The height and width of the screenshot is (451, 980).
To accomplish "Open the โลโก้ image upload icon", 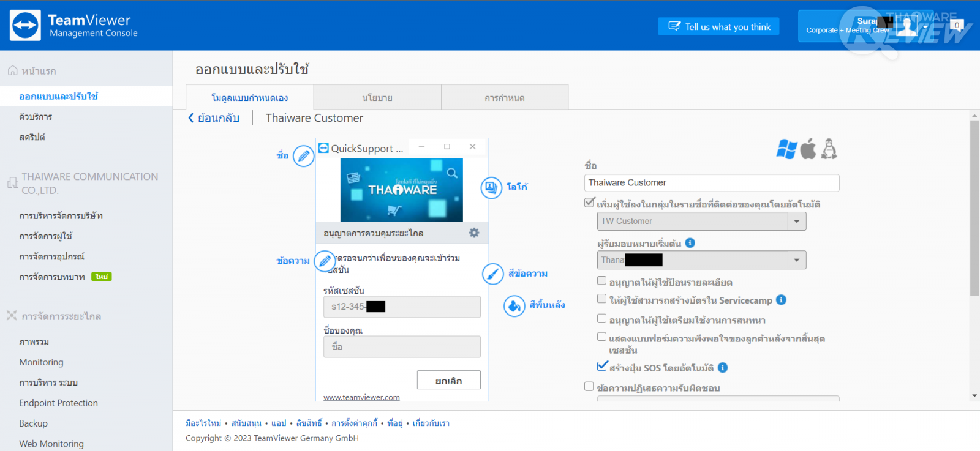I will [491, 187].
